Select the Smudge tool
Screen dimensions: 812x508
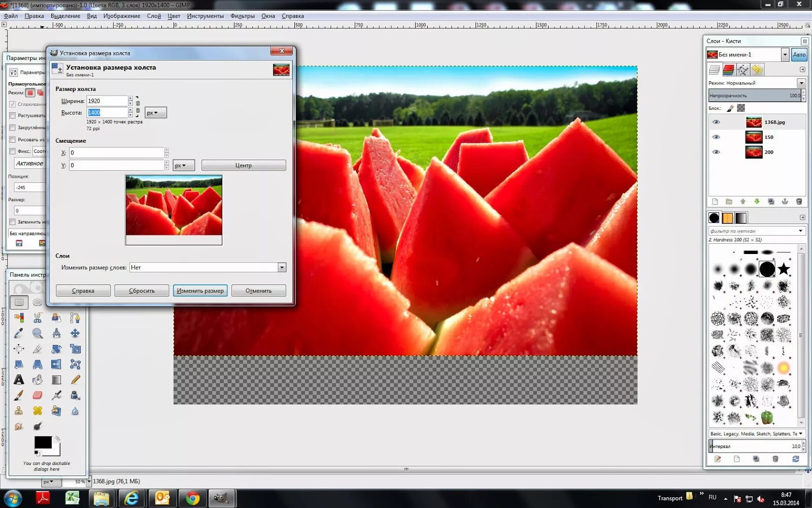point(19,426)
